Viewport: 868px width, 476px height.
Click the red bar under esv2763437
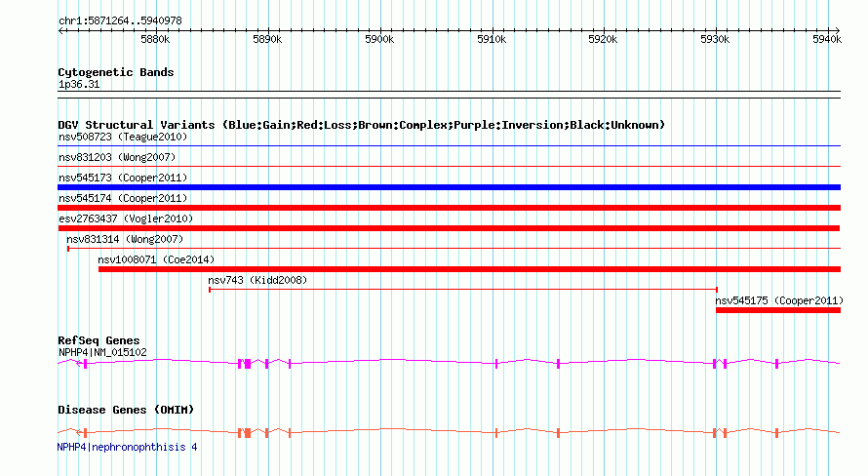pos(449,228)
